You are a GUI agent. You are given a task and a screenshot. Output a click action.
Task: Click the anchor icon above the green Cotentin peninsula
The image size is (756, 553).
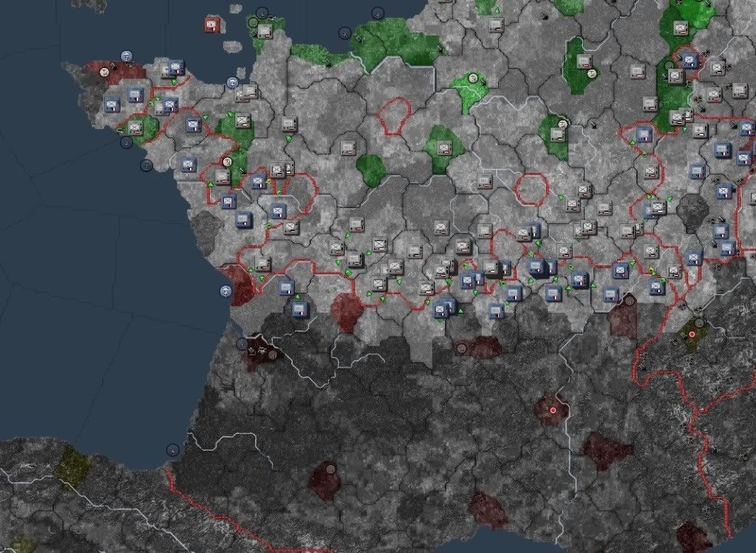[262, 13]
